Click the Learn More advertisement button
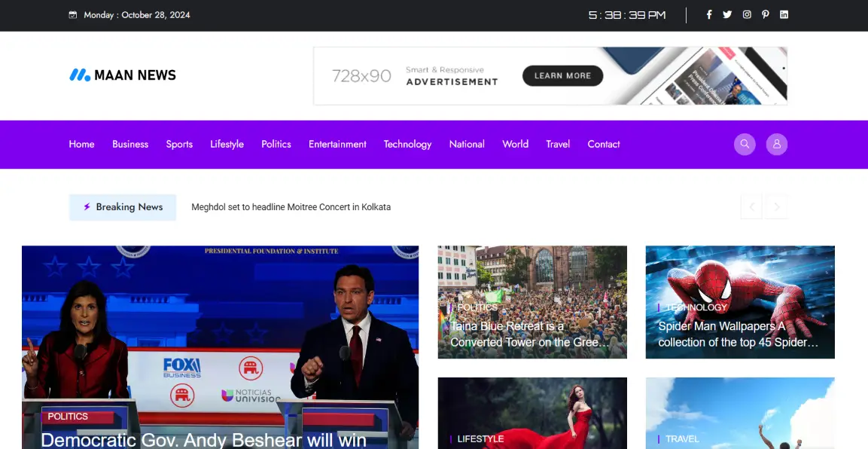The image size is (868, 449). tap(563, 76)
